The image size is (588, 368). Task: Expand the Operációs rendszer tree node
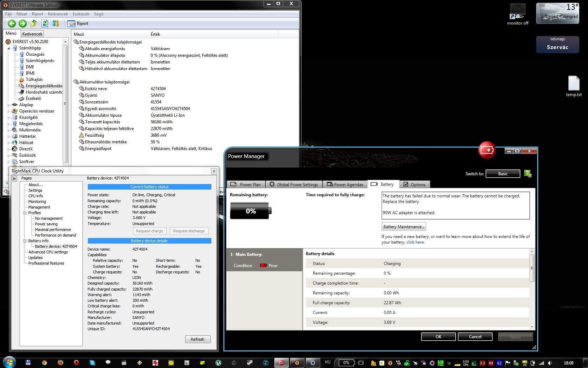coord(9,111)
